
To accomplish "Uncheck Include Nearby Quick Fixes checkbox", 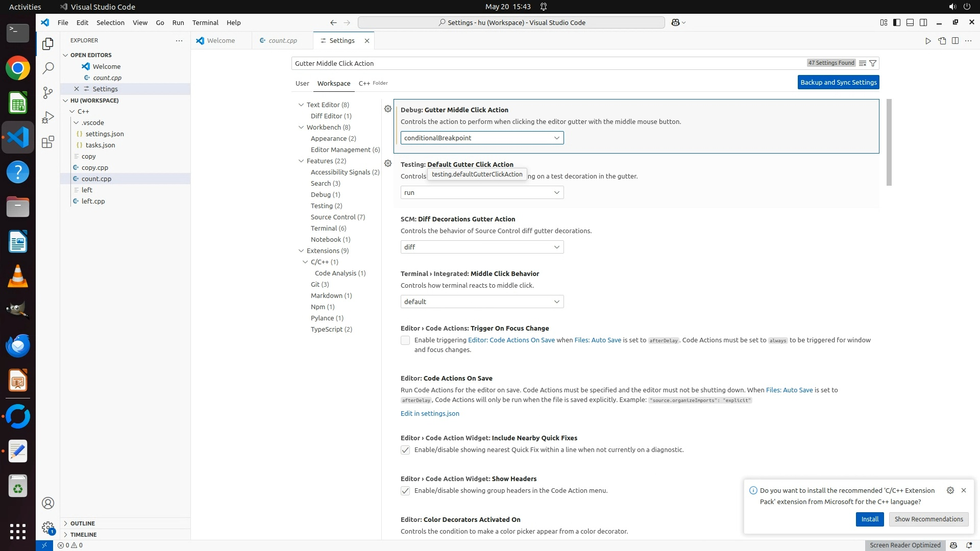I will click(405, 450).
